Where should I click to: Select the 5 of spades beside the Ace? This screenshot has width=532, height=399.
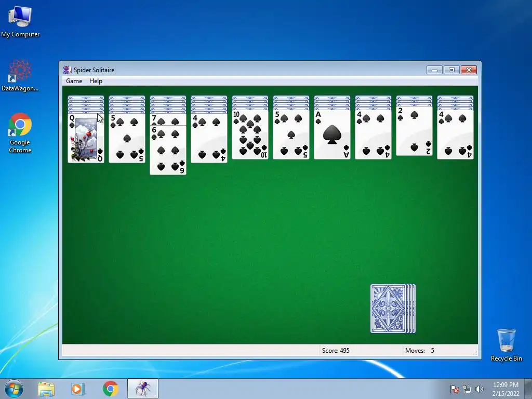pyautogui.click(x=291, y=135)
